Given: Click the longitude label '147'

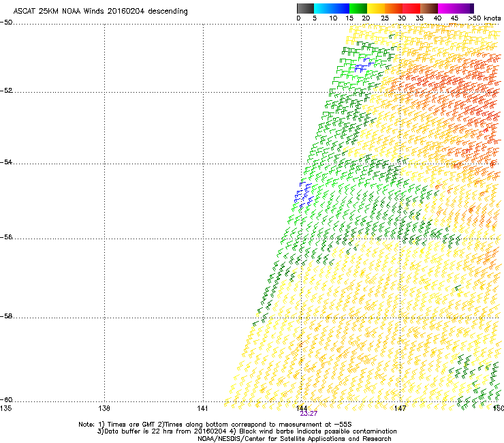Looking at the screenshot, I should [400, 408].
